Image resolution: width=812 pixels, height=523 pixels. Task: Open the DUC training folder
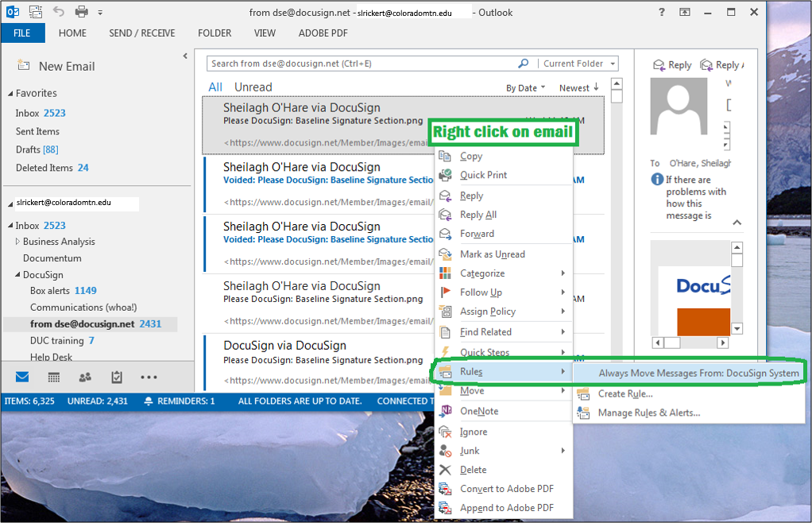(62, 341)
